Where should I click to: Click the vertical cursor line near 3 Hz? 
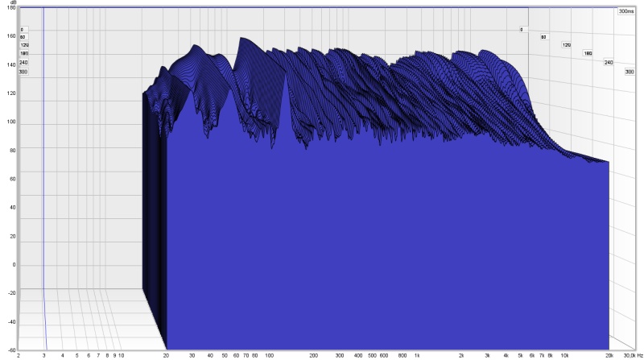point(43,161)
